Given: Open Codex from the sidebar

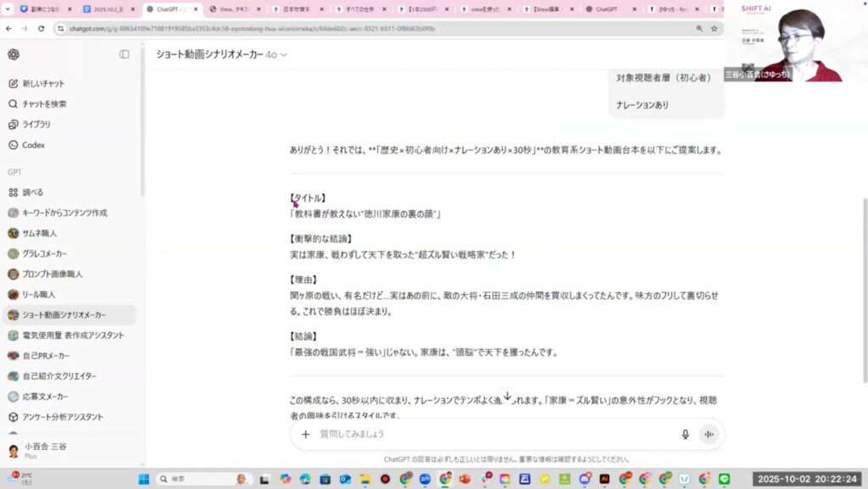Looking at the screenshot, I should point(33,145).
